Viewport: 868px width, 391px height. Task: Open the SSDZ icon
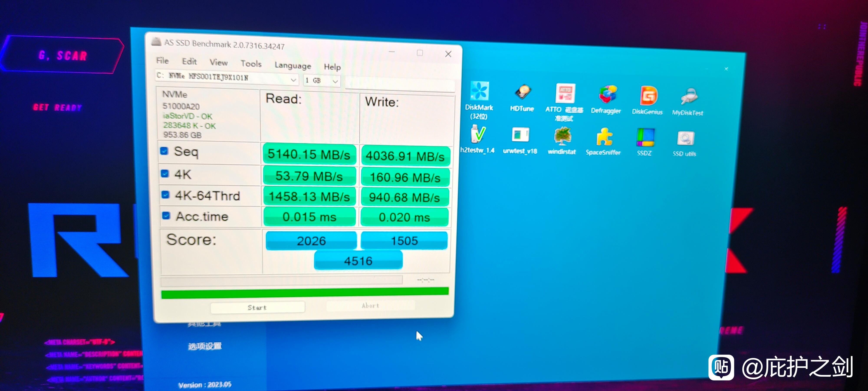point(645,138)
